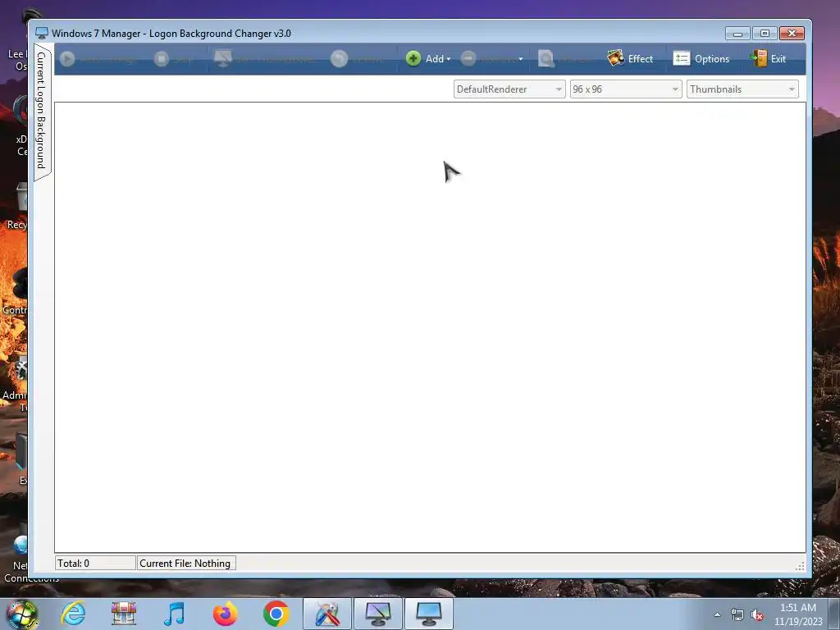Click the Current File: Nothing status entry
The width and height of the screenshot is (840, 630).
point(186,563)
